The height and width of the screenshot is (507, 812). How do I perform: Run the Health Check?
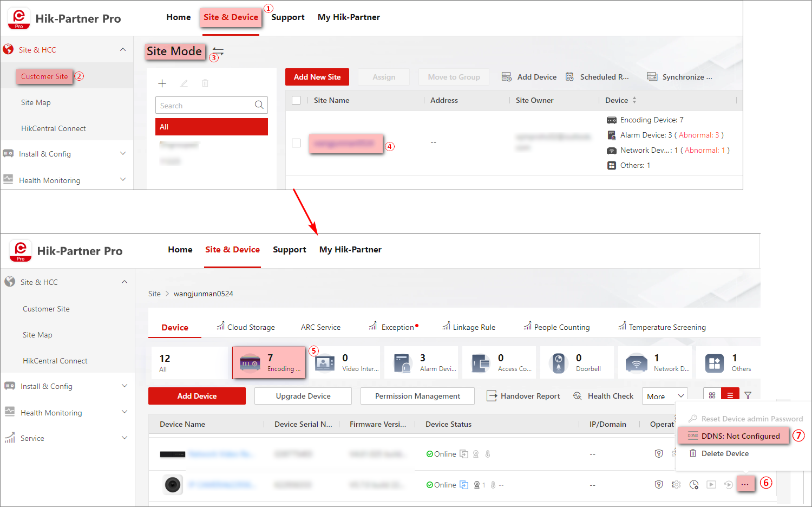coord(603,396)
